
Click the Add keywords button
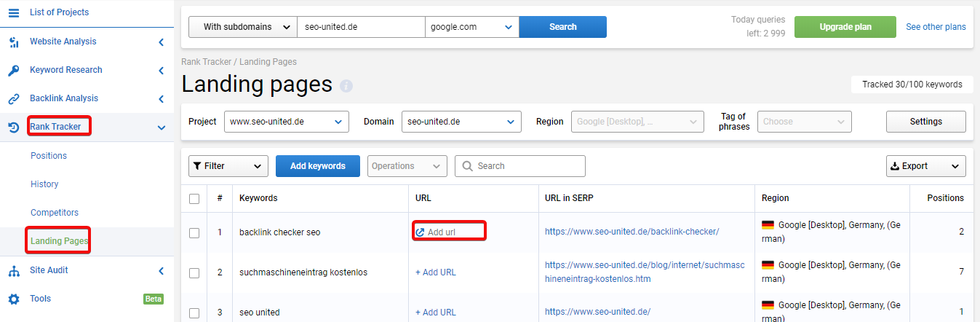(x=318, y=166)
